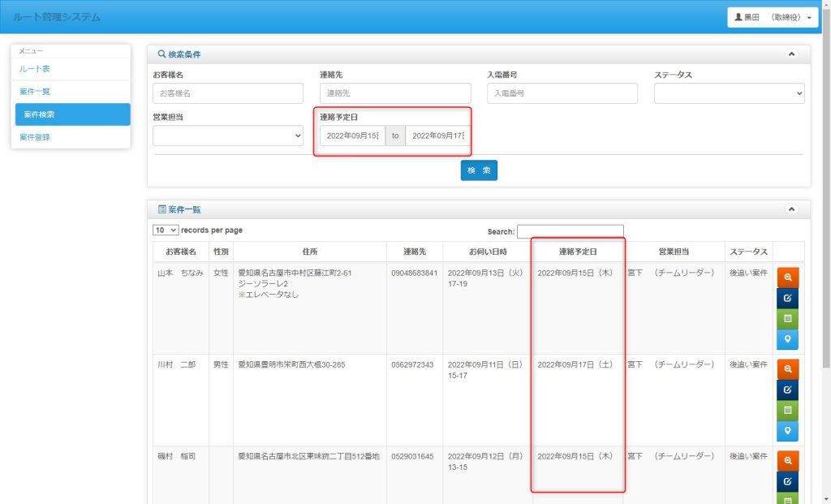Click the お客様名 text input
Screen dimensions: 831x504
pos(228,93)
